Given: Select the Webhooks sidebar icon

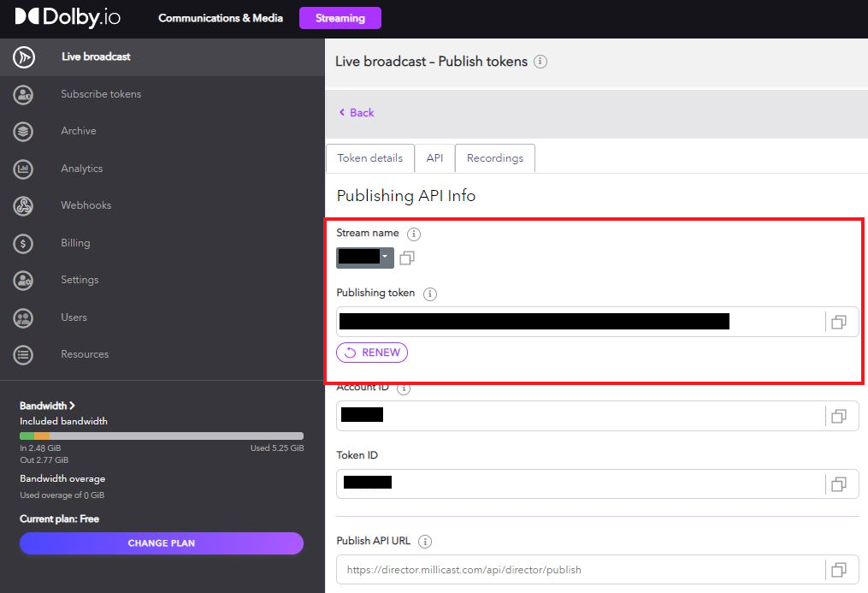Looking at the screenshot, I should pos(24,205).
